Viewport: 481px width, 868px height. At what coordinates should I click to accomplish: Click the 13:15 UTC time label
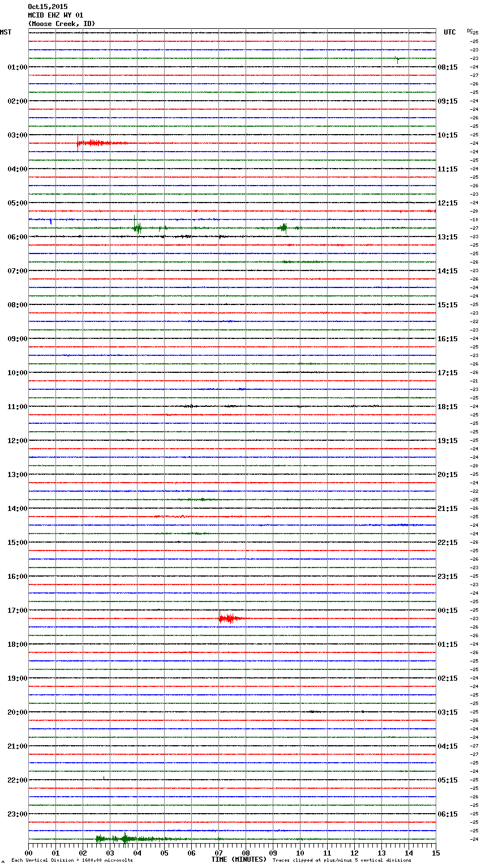448,237
